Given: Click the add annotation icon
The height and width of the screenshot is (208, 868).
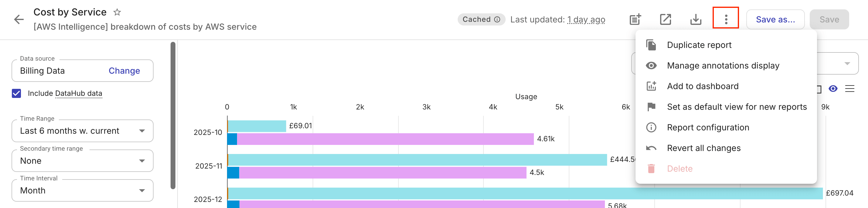Looking at the screenshot, I should pos(635,19).
